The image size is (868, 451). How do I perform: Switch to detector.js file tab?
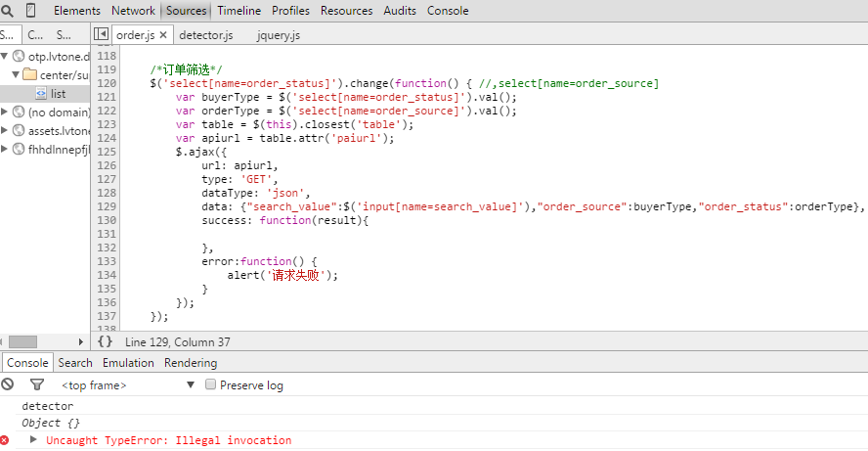pyautogui.click(x=206, y=35)
